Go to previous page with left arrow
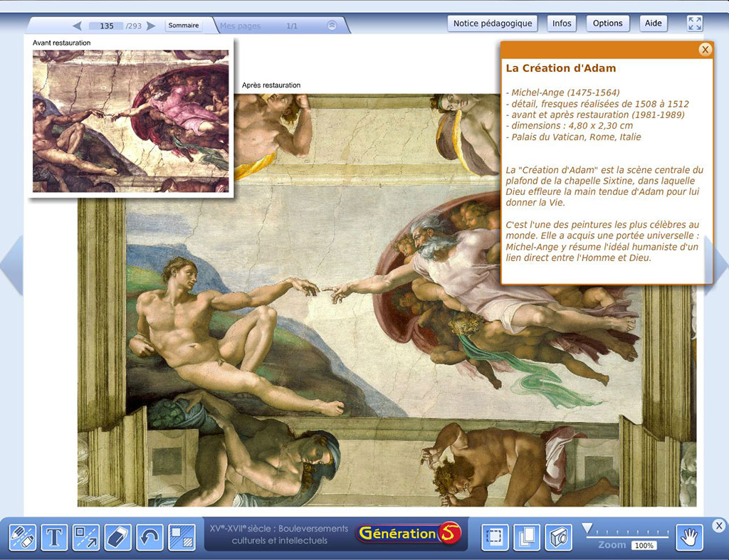This screenshot has height=560, width=729. (77, 26)
